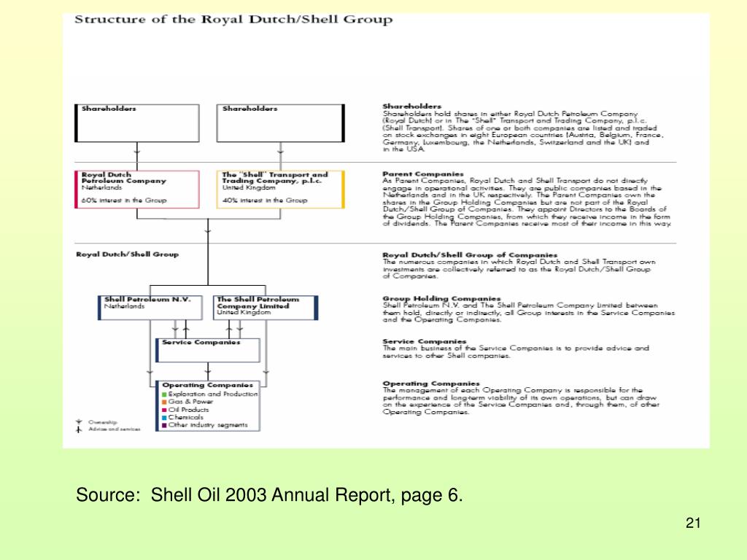
Task: Click the source citation 'Shell Oil 2003 Annual Report'
Action: point(271,495)
